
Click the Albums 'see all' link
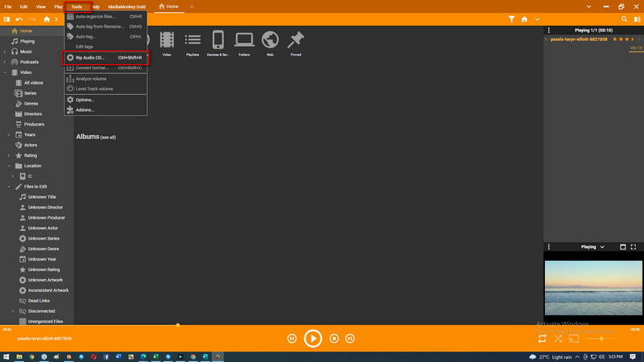click(x=108, y=138)
